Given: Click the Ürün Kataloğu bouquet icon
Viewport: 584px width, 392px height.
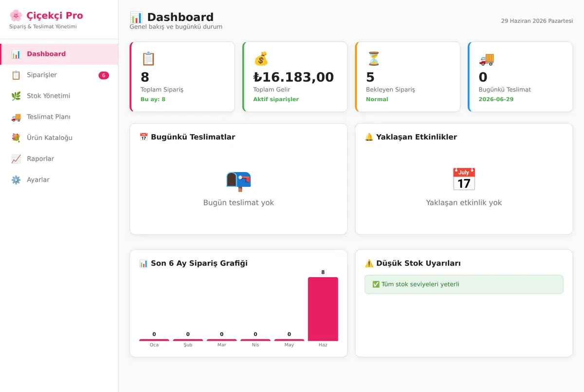Looking at the screenshot, I should 16,138.
